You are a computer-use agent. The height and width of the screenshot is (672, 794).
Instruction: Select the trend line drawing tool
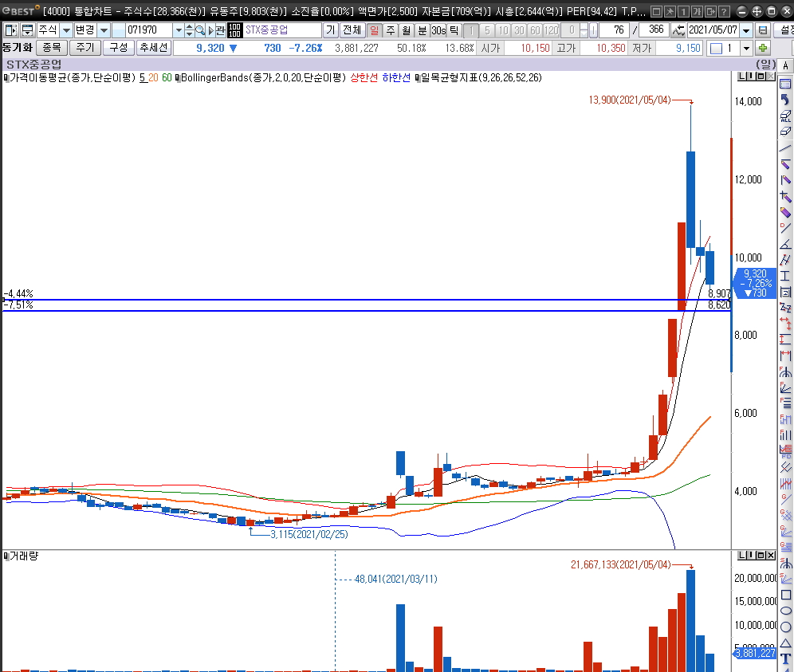pyautogui.click(x=785, y=148)
